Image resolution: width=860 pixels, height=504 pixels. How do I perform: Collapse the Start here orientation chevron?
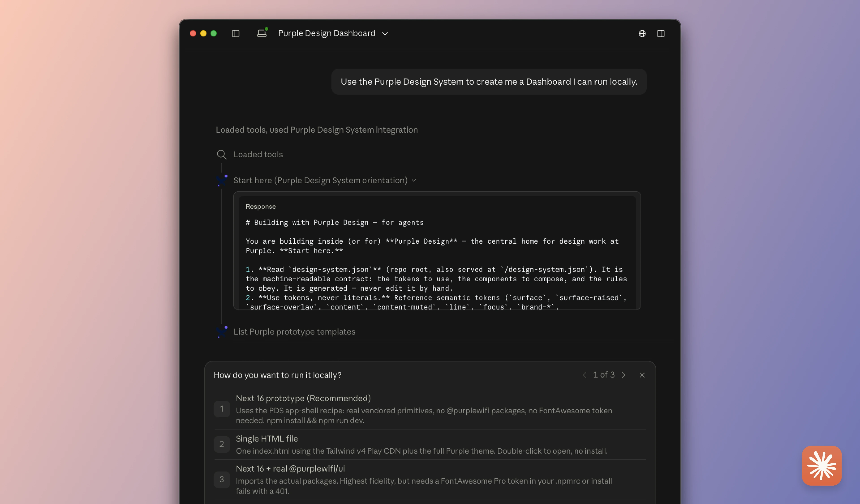pyautogui.click(x=414, y=180)
